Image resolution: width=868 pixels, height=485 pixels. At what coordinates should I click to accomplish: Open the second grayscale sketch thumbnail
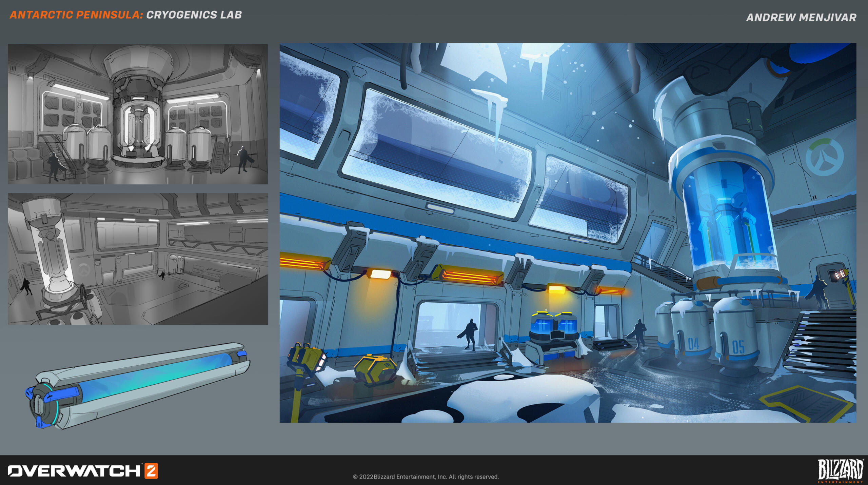point(138,259)
